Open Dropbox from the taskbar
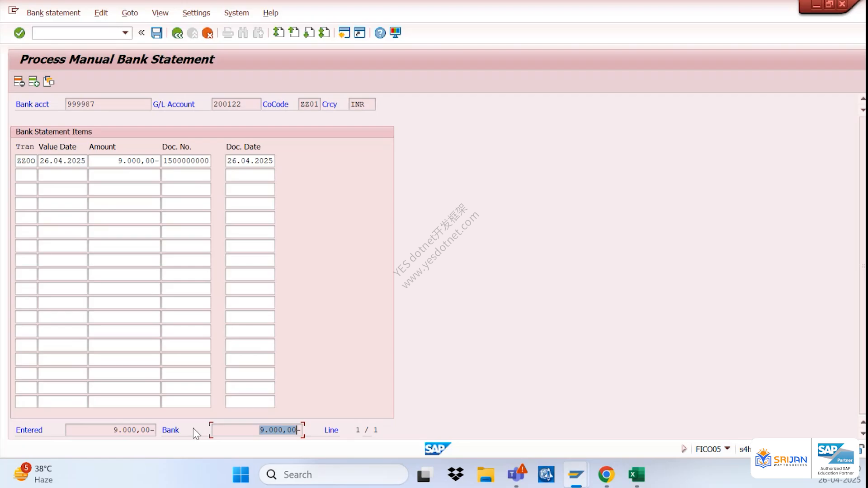 click(456, 474)
